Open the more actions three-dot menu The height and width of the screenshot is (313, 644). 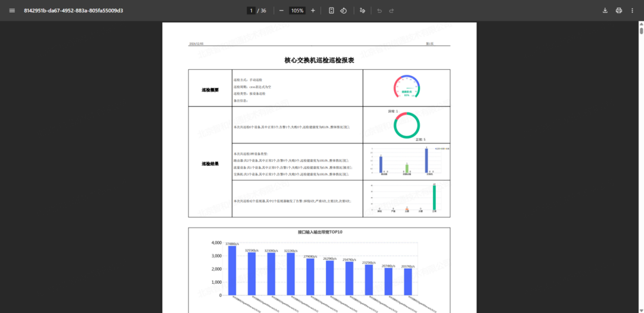pos(632,11)
